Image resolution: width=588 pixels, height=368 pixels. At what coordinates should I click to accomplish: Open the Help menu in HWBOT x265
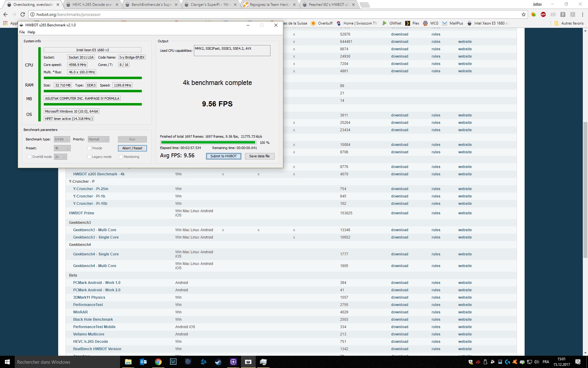pyautogui.click(x=31, y=32)
